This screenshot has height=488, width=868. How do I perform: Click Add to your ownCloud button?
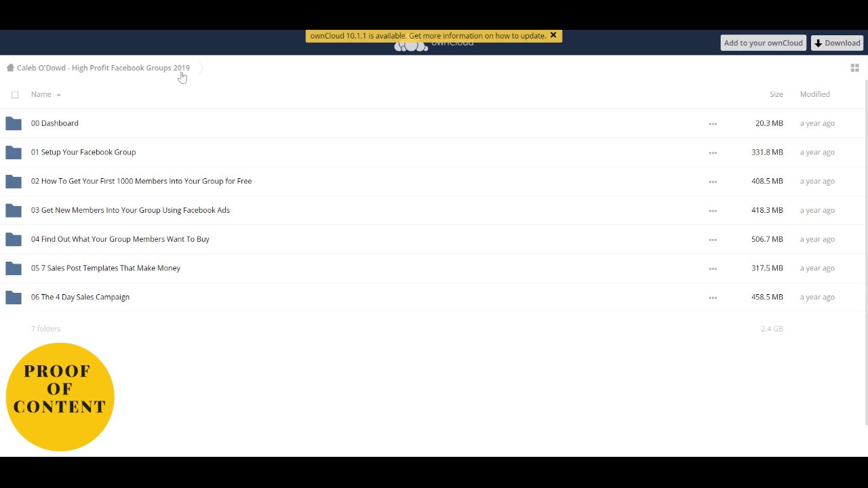coord(763,43)
